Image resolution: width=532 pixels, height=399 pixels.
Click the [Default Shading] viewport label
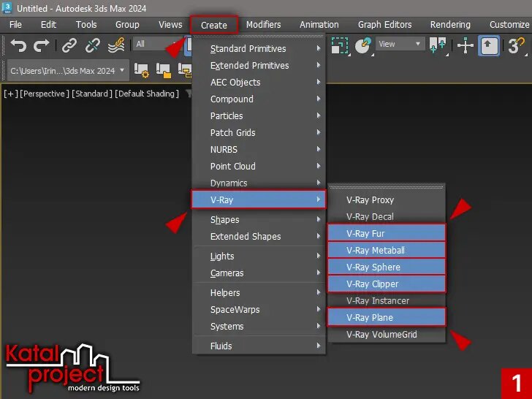[147, 94]
